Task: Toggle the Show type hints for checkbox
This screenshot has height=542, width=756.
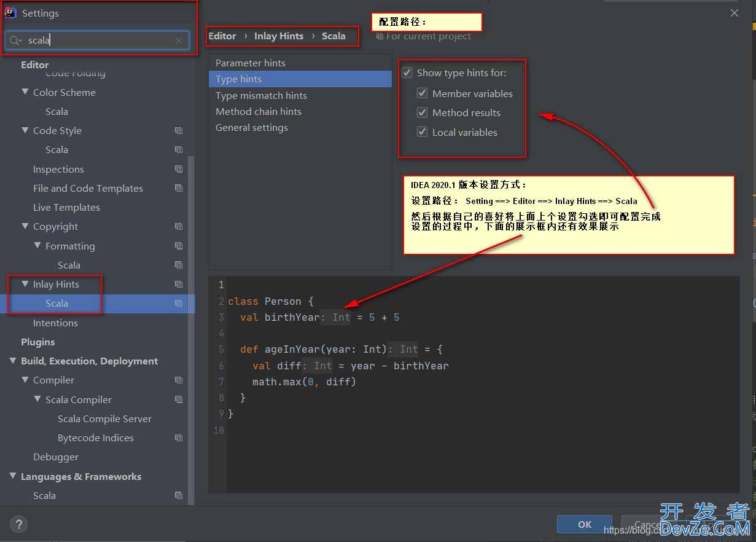Action: [x=407, y=73]
